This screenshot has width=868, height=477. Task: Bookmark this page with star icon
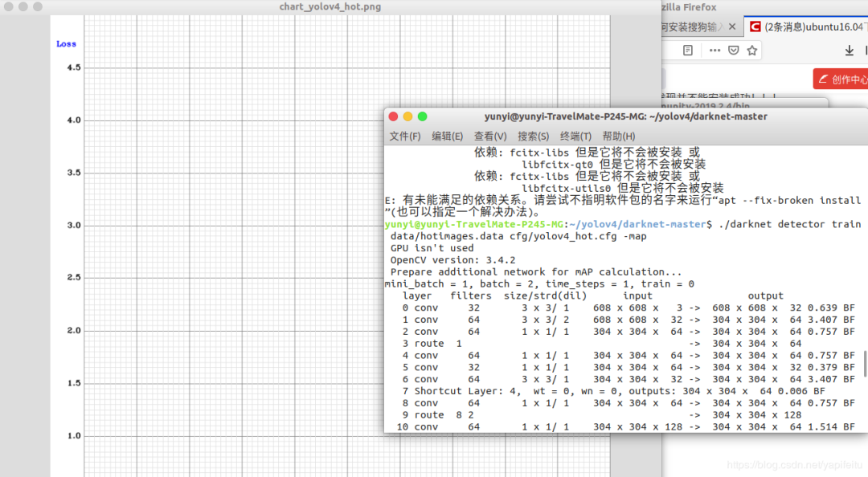[x=752, y=50]
